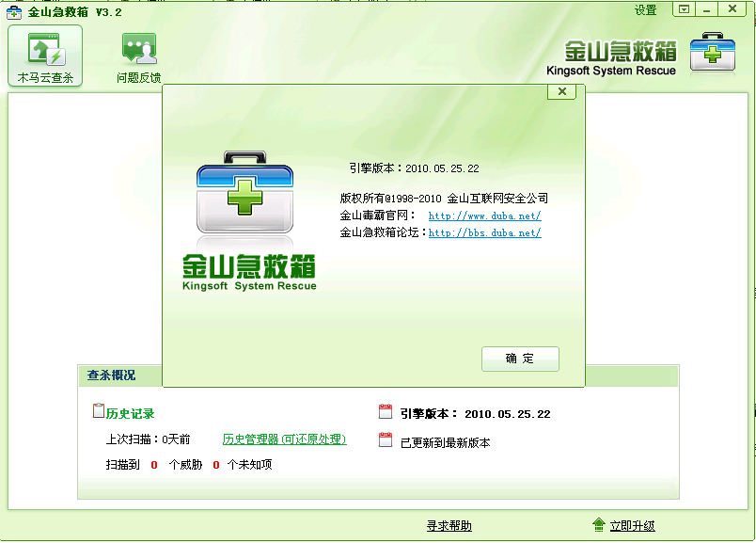Click the red count before 个未知项
The width and height of the screenshot is (756, 543).
tap(216, 465)
